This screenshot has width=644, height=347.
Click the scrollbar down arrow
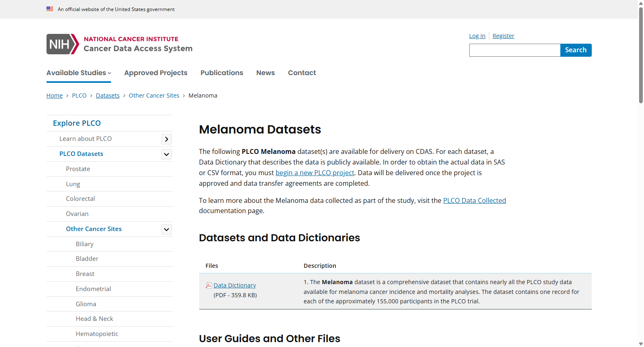point(641,344)
